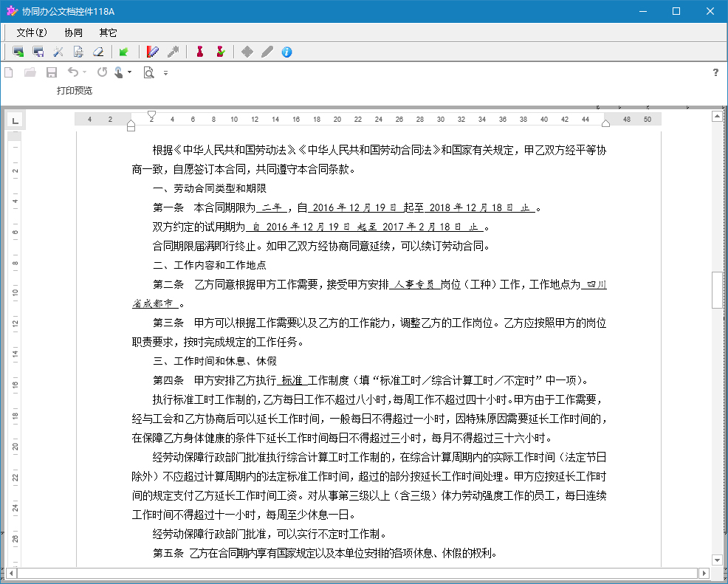Open the blue info icon
The width and height of the screenshot is (728, 584).
(x=287, y=52)
